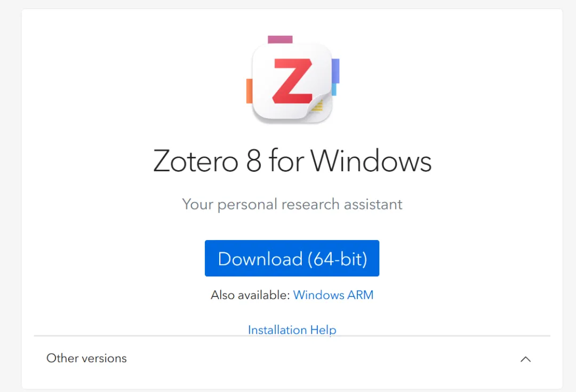Click the number 8 in the heading
Viewport: 576px width, 392px height.
pos(254,161)
